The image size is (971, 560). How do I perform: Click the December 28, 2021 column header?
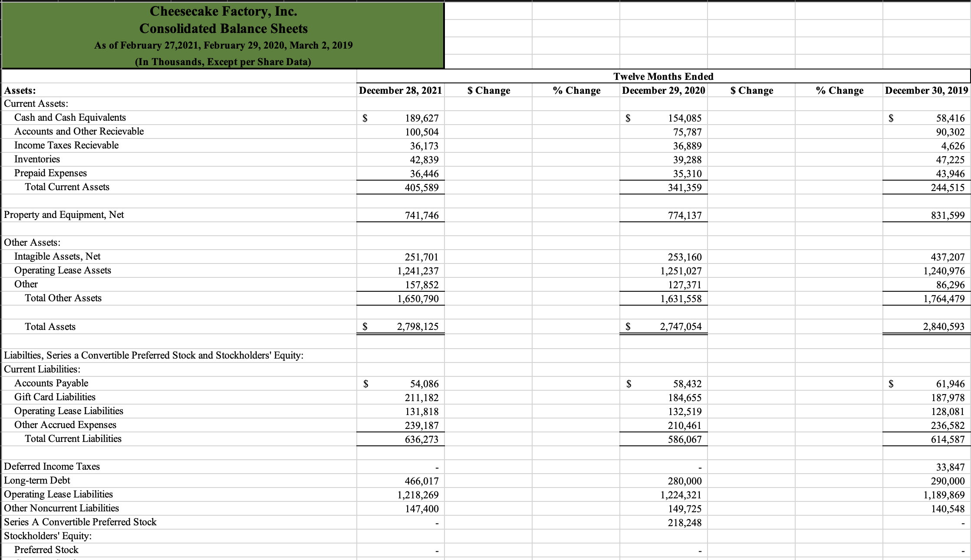(400, 90)
